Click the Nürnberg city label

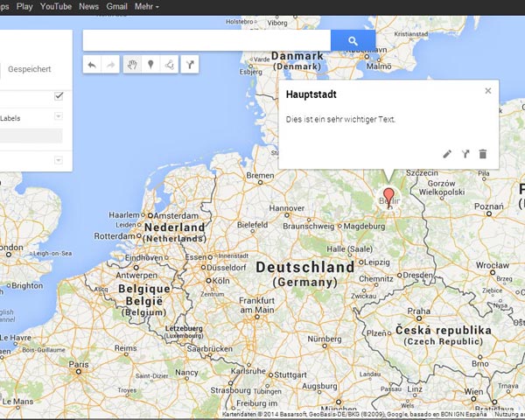pyautogui.click(x=325, y=339)
